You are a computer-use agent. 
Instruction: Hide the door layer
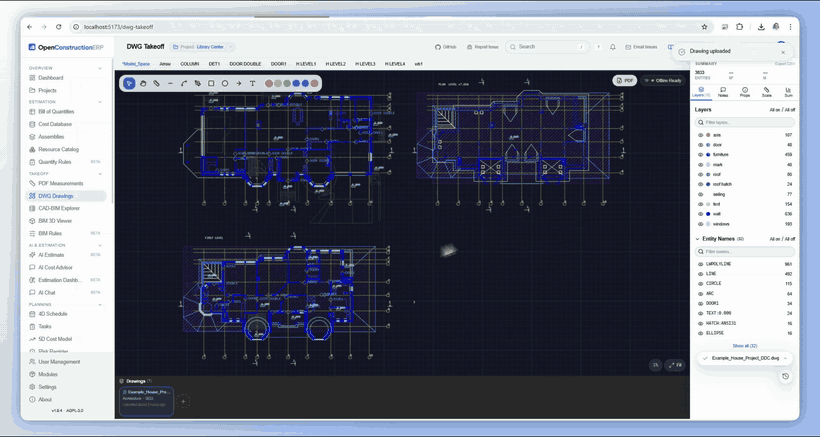pos(701,145)
